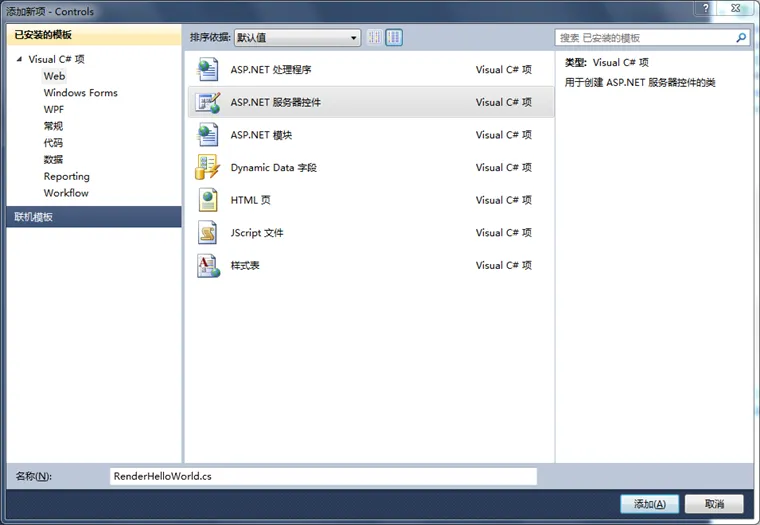Select the 数据 category
The image size is (760, 525).
coord(53,159)
